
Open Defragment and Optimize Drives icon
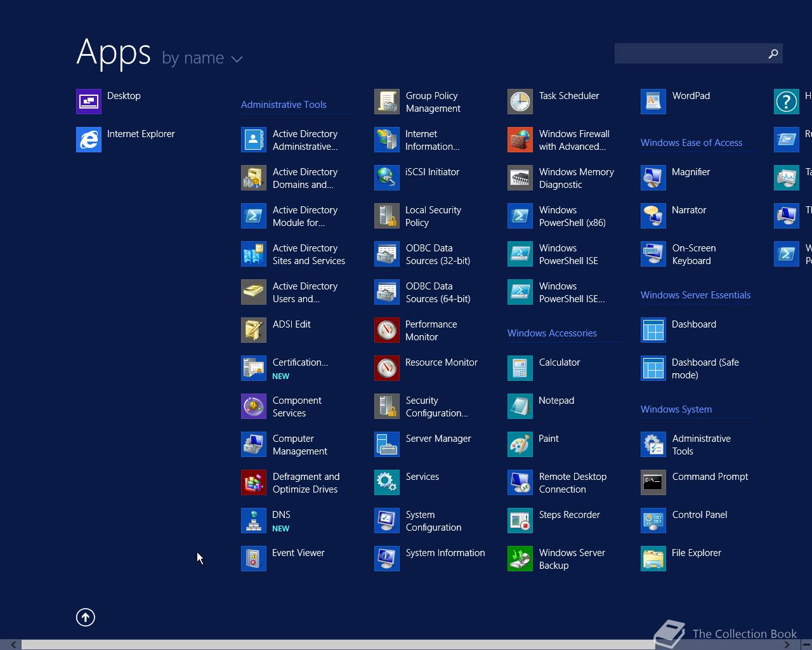(x=254, y=482)
